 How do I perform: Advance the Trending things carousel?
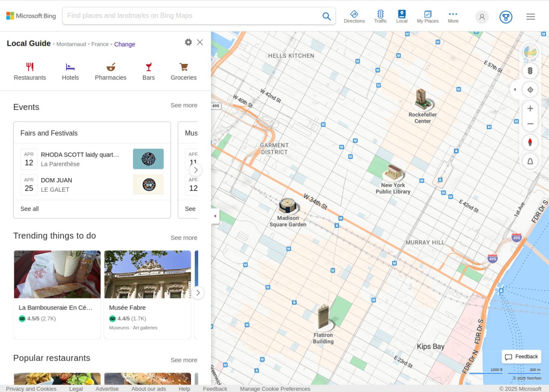point(198,292)
